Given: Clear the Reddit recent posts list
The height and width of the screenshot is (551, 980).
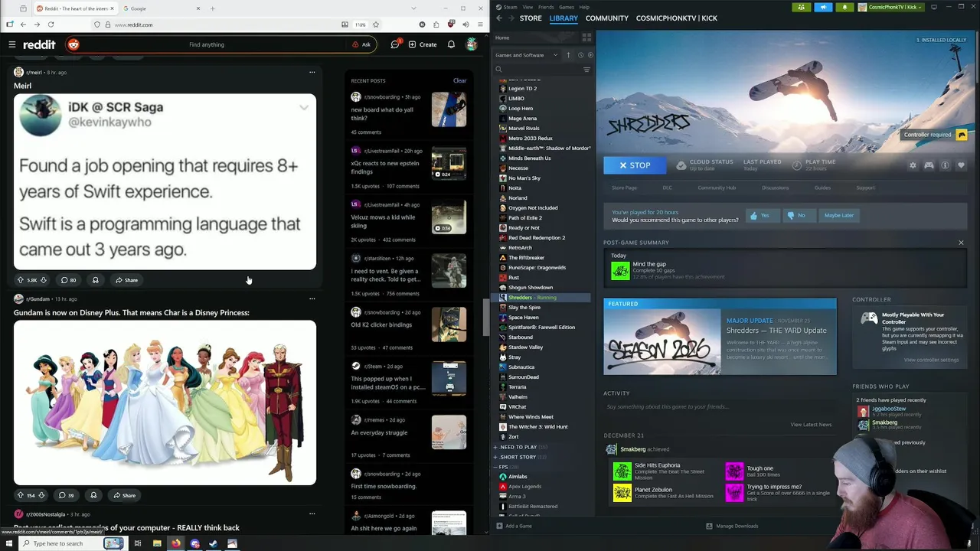Looking at the screenshot, I should (x=459, y=80).
